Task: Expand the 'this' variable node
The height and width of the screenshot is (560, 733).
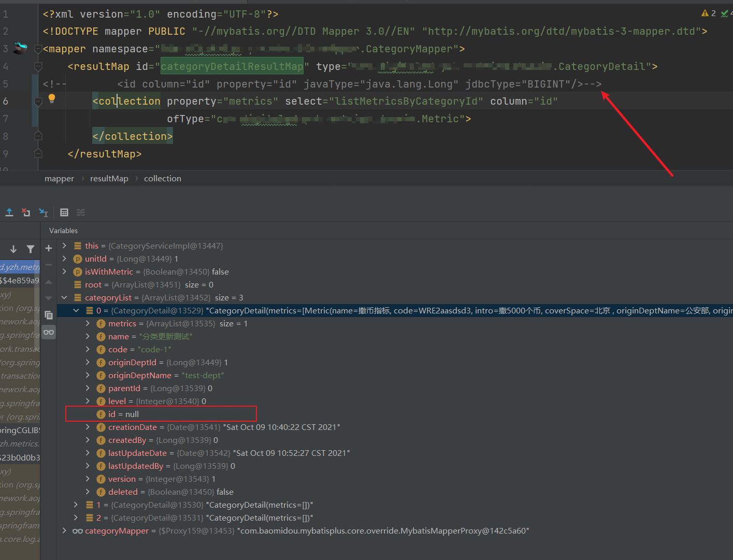Action: [x=64, y=246]
